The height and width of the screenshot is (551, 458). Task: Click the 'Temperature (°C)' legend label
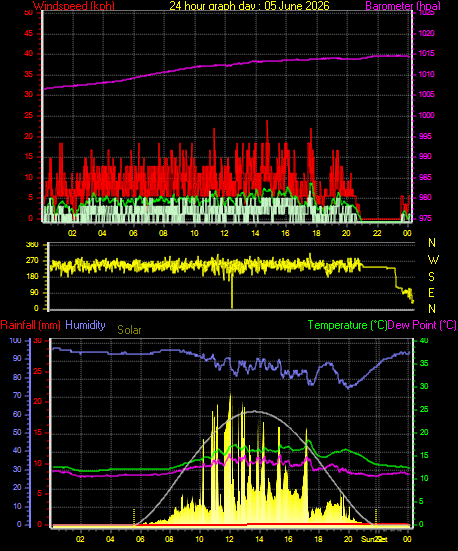(347, 325)
